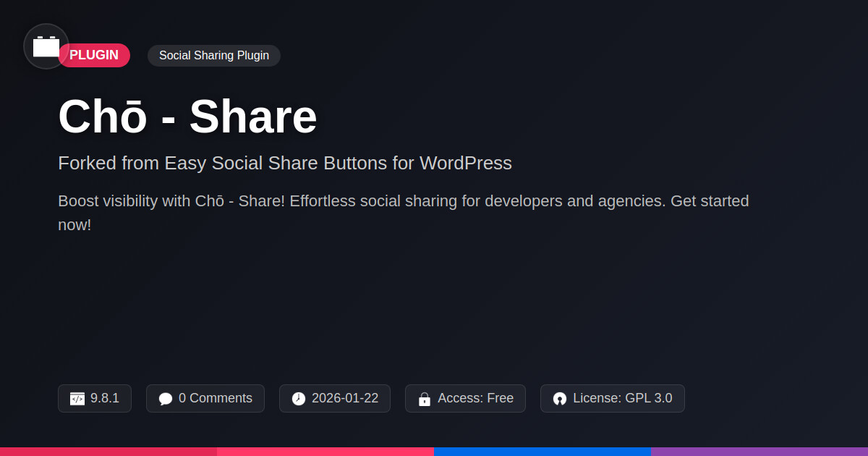Select the Access: Free text
Image resolution: width=868 pixels, height=456 pixels.
click(x=475, y=398)
